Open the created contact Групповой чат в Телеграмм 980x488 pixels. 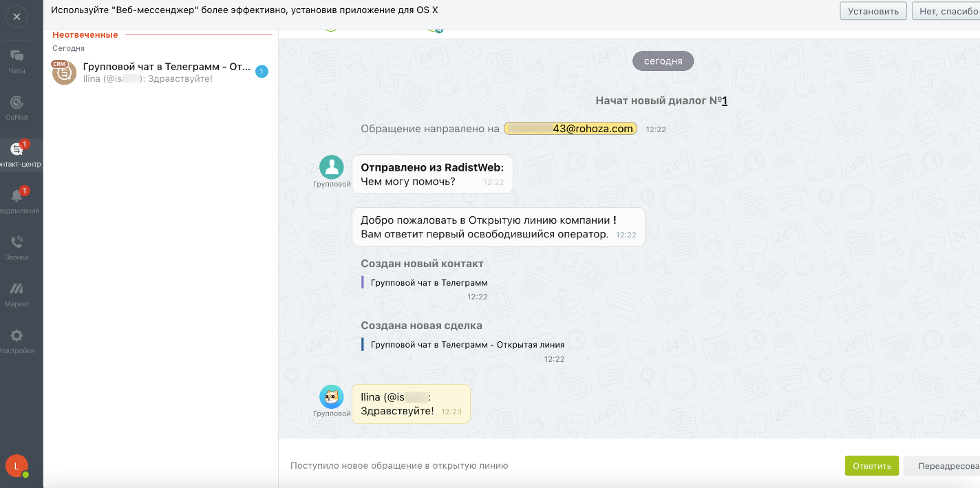[x=429, y=283]
